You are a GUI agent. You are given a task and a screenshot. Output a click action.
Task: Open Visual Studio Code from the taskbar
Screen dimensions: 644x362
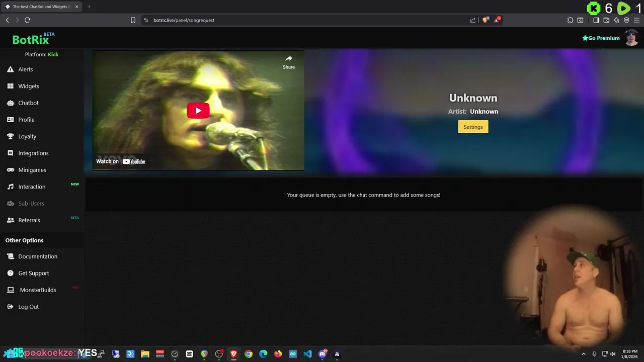click(x=307, y=354)
